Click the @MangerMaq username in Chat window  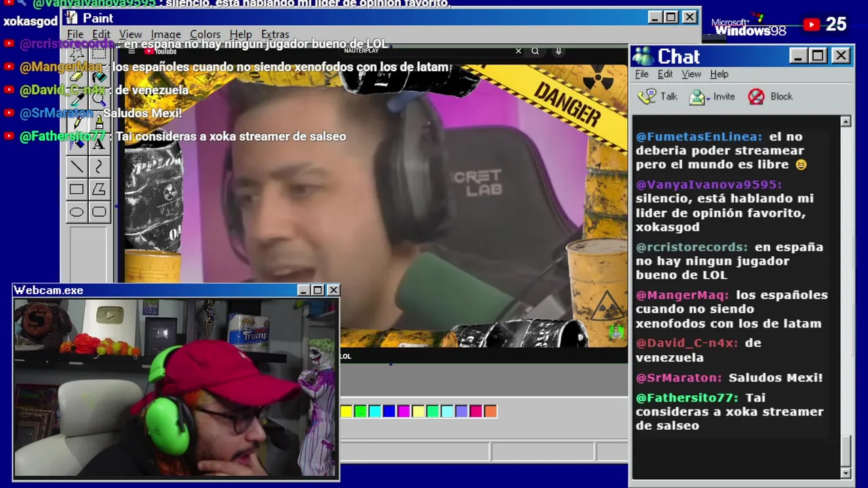tap(682, 295)
